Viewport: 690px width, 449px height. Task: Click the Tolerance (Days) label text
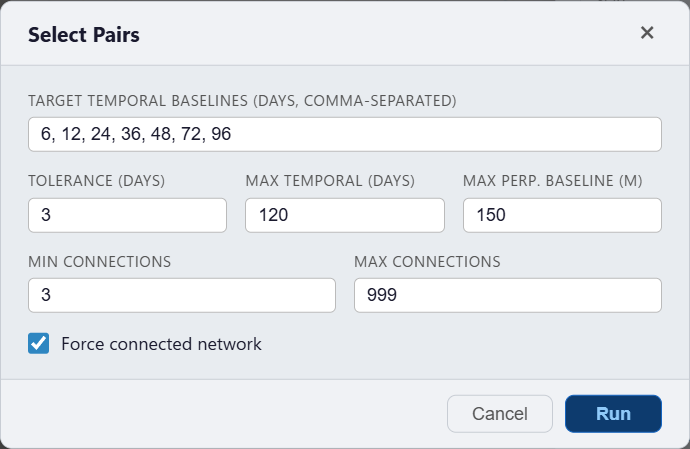(x=97, y=181)
